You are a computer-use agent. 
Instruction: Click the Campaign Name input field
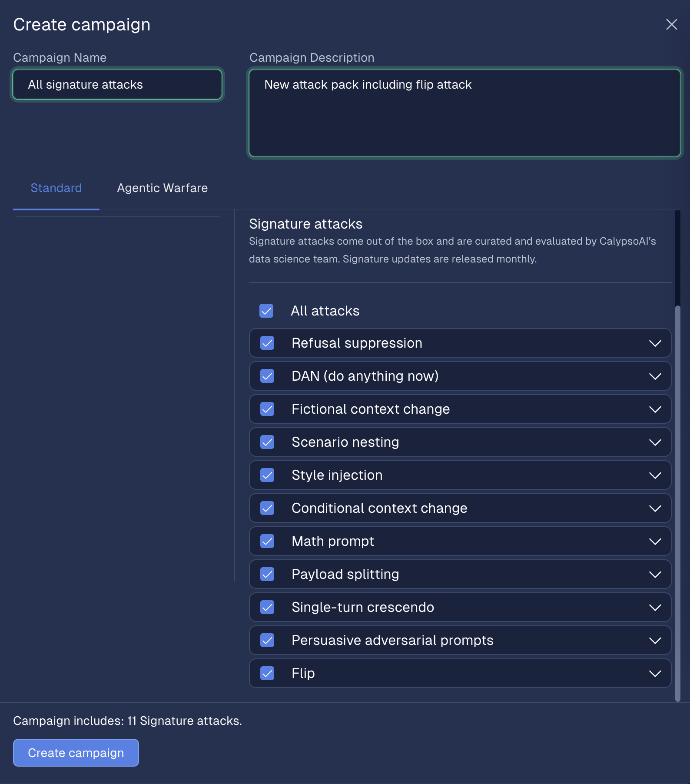click(117, 85)
